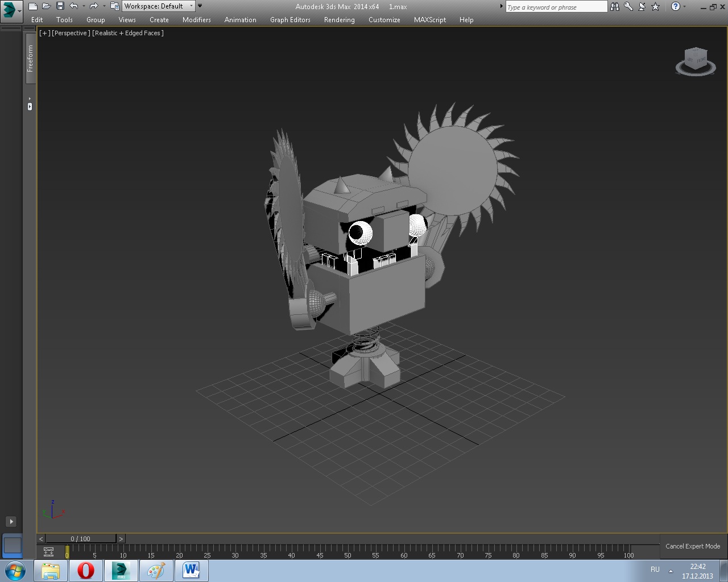Click the [+] viewport general label
This screenshot has height=582, width=728.
[x=44, y=33]
